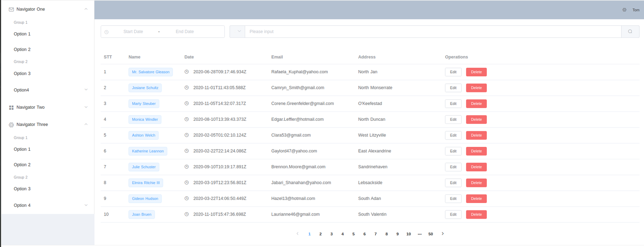The width and height of the screenshot is (644, 247).
Task: Go to the previous page arrow
Action: pyautogui.click(x=297, y=234)
